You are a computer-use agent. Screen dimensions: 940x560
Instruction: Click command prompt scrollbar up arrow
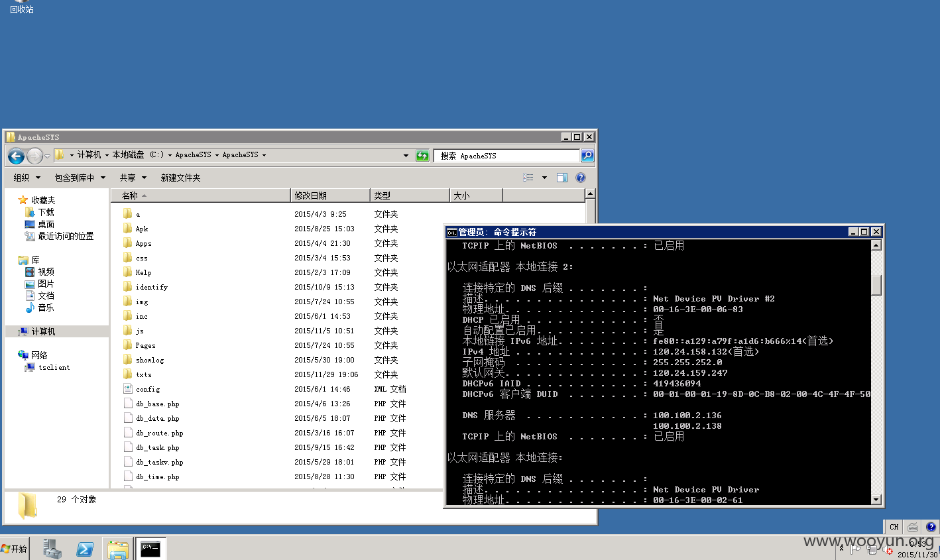[x=876, y=245]
